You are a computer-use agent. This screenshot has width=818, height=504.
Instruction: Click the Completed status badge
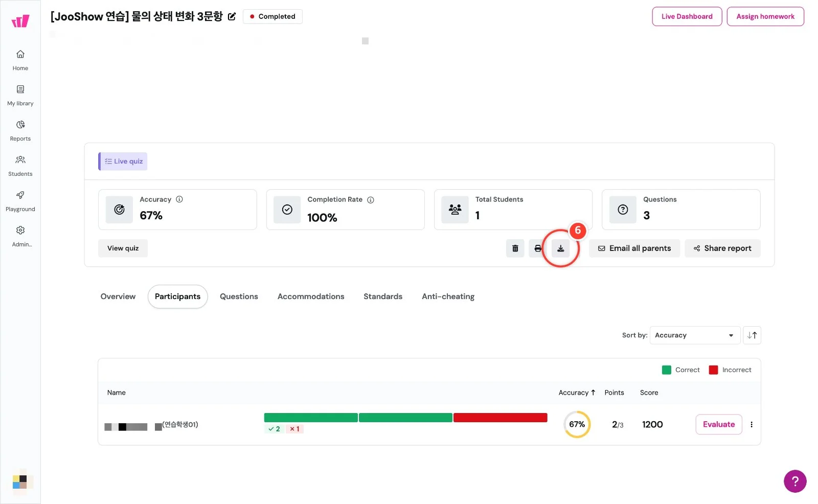tap(272, 16)
